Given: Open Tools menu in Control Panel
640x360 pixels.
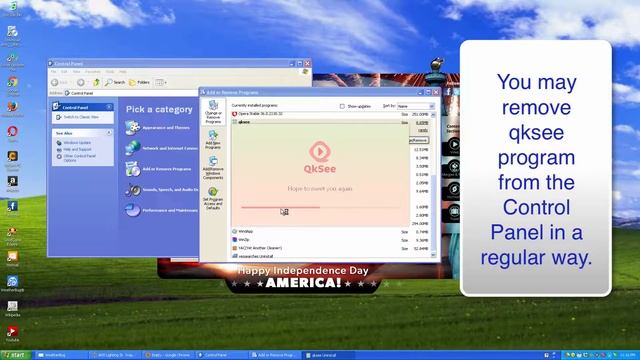Looking at the screenshot, I should click(x=110, y=71).
